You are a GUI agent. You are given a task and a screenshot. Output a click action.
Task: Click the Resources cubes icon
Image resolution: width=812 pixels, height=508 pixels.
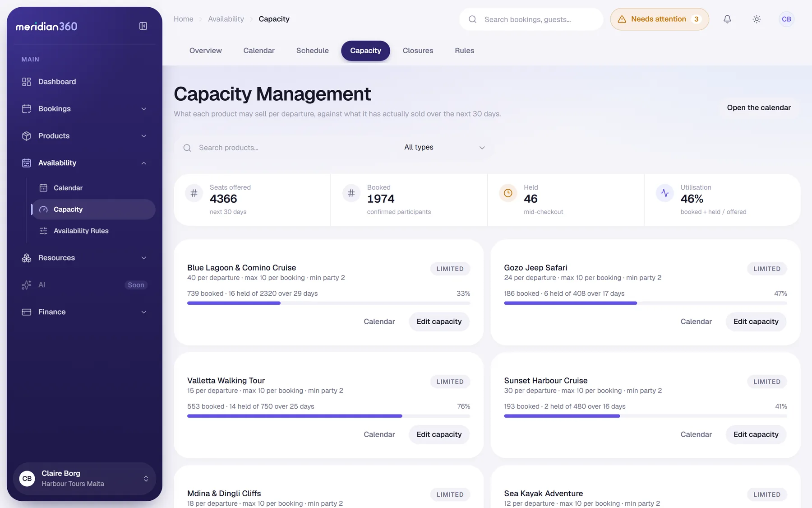click(x=27, y=258)
